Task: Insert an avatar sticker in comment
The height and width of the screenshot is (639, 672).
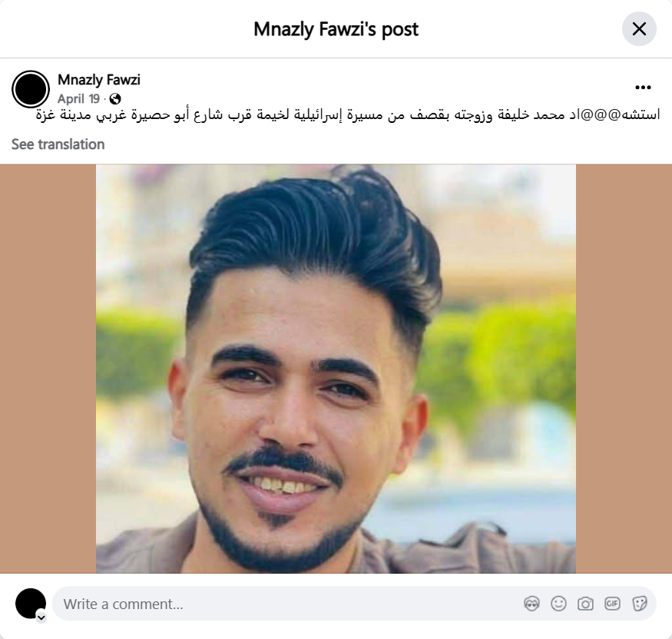Action: click(531, 604)
